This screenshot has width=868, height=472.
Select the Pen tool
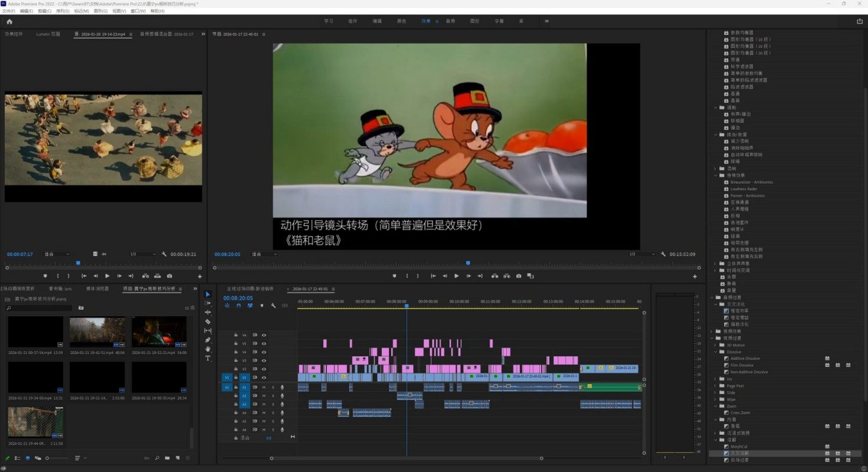(x=208, y=340)
